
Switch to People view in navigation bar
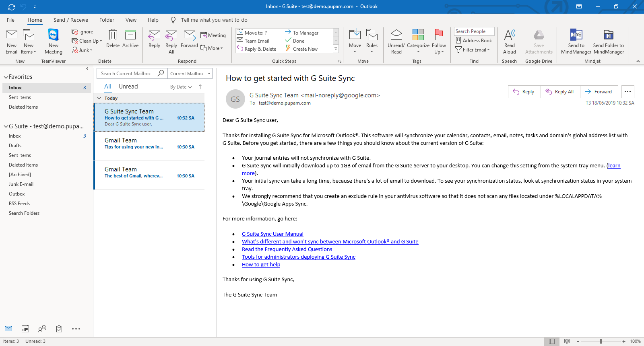[x=42, y=329]
